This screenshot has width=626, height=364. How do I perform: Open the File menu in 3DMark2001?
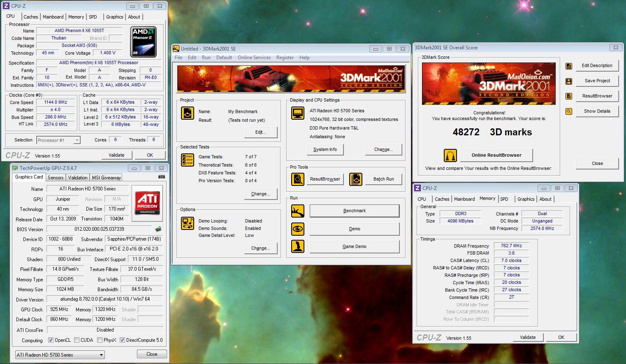179,58
